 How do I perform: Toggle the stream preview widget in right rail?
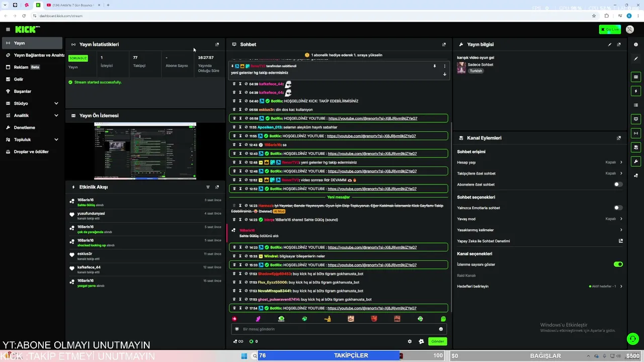tap(636, 77)
